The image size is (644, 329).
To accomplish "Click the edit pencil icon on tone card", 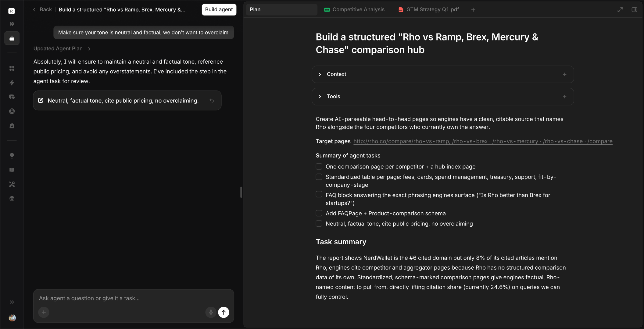I will click(41, 101).
